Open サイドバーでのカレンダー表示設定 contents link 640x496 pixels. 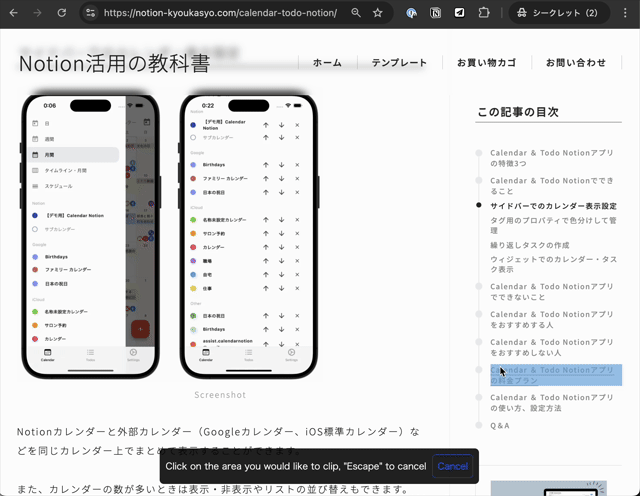552,205
